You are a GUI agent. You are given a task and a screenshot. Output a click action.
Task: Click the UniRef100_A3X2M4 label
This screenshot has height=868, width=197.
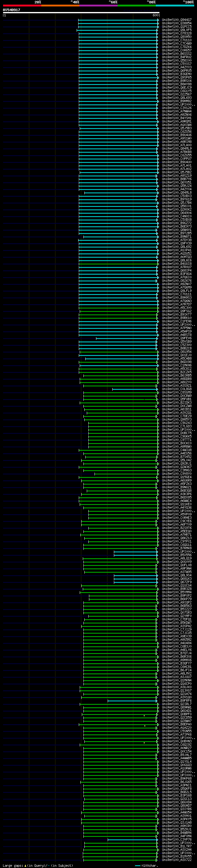pyautogui.click(x=177, y=850)
